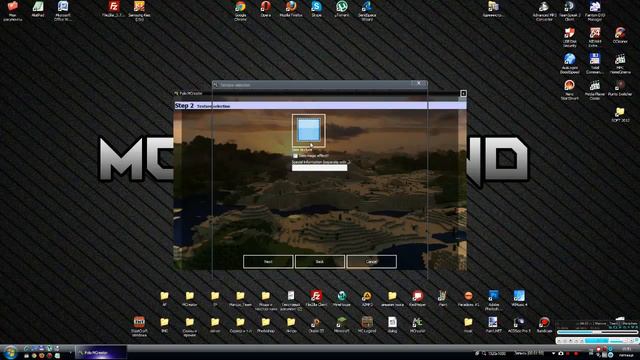Viewport: 640px width, 360px height.
Task: Open the MPC HomeCinema shortcut
Action: [x=620, y=63]
